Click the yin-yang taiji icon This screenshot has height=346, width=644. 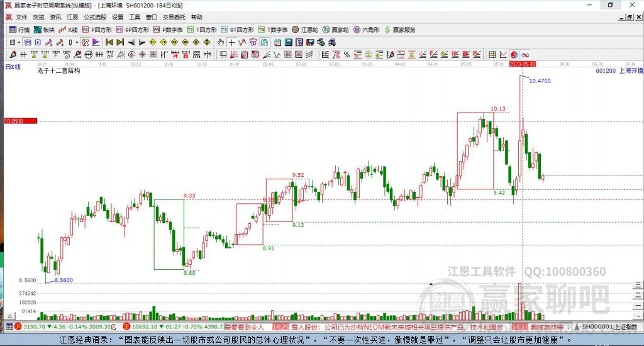tap(514, 55)
